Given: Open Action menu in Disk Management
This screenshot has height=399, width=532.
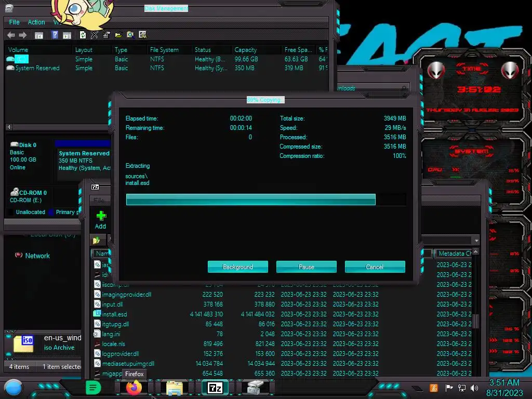Looking at the screenshot, I should pyautogui.click(x=36, y=22).
